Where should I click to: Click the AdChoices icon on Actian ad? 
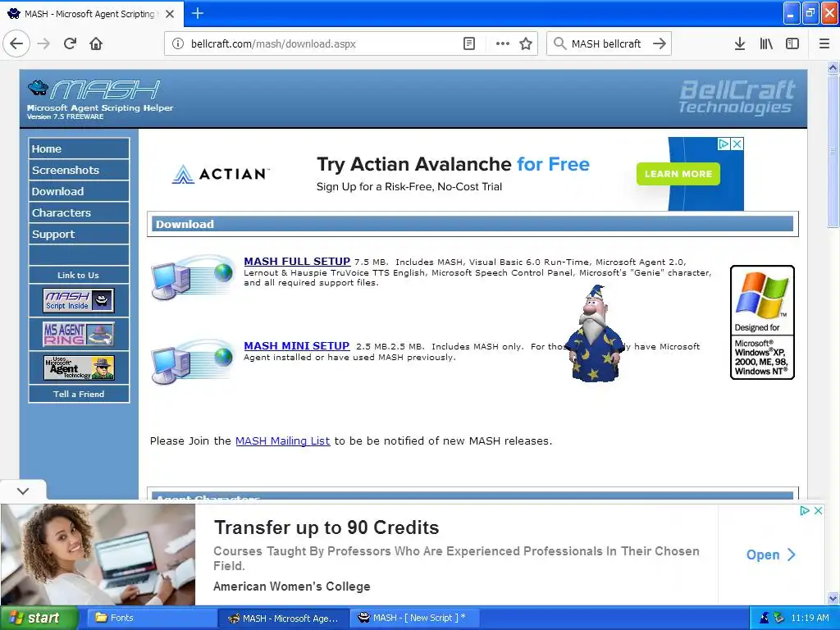coord(724,144)
